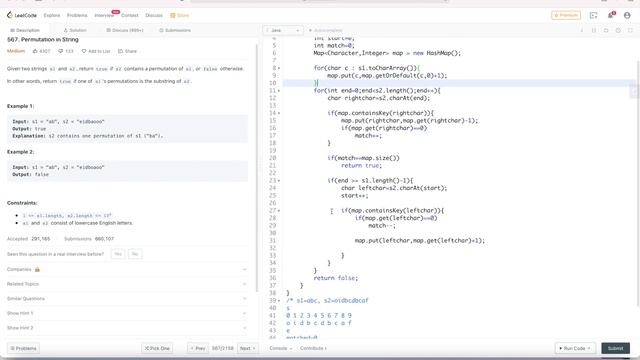The image size is (640, 360).
Task: Open the Java language dropdown
Action: coord(282,30)
